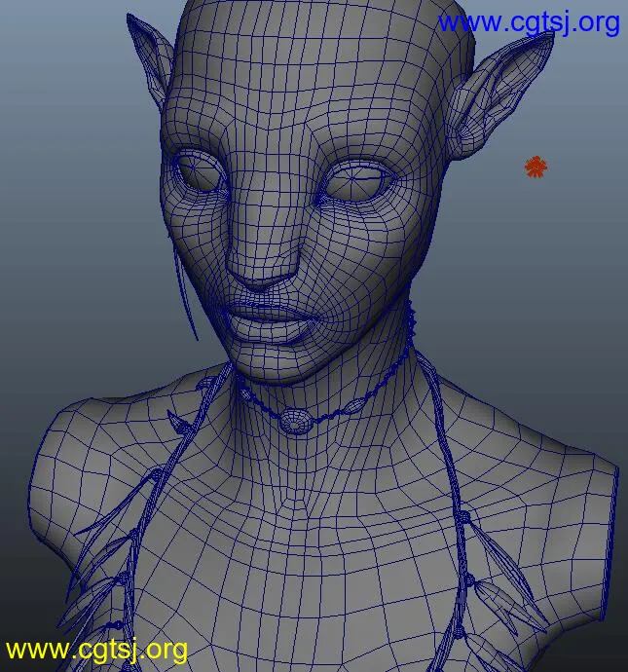Select the red light locator in viewport
Viewport: 628px width, 672px height.
536,167
